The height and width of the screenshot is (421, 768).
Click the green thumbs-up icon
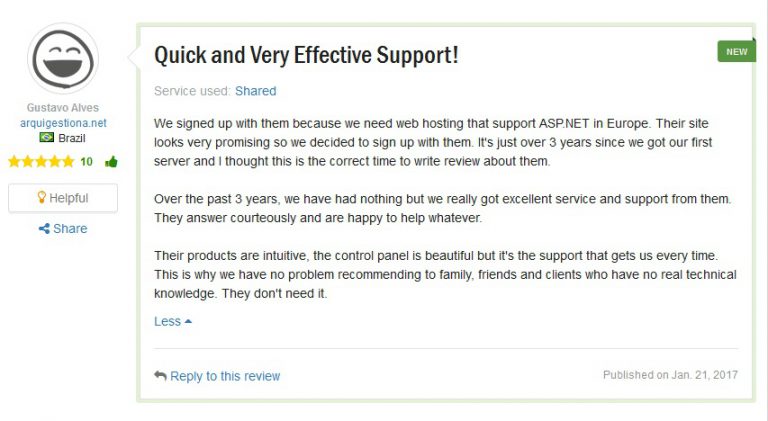point(110,161)
